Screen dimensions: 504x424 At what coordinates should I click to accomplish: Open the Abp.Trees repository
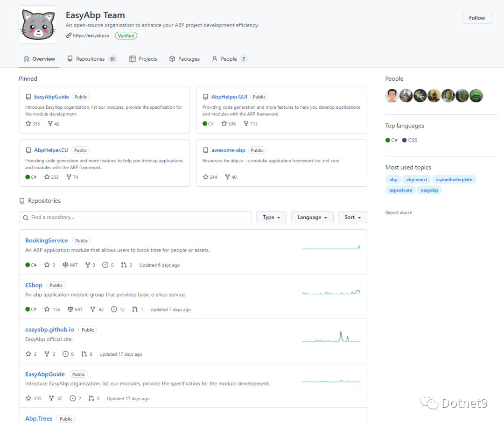39,418
